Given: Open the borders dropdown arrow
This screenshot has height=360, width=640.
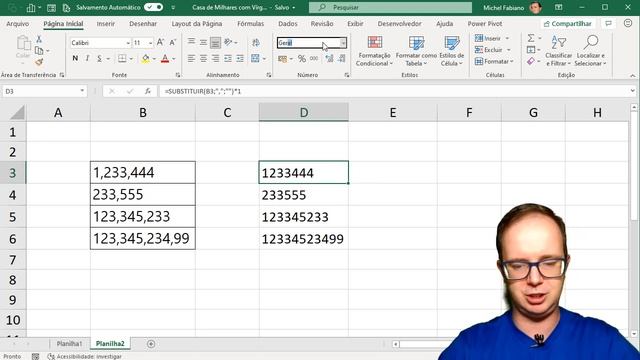Looking at the screenshot, I should pos(131,59).
